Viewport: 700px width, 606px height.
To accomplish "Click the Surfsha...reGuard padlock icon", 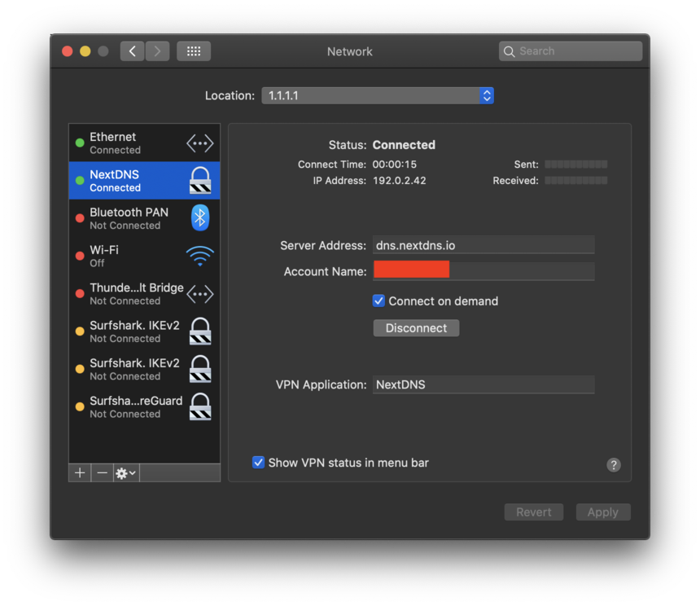I will [x=199, y=406].
